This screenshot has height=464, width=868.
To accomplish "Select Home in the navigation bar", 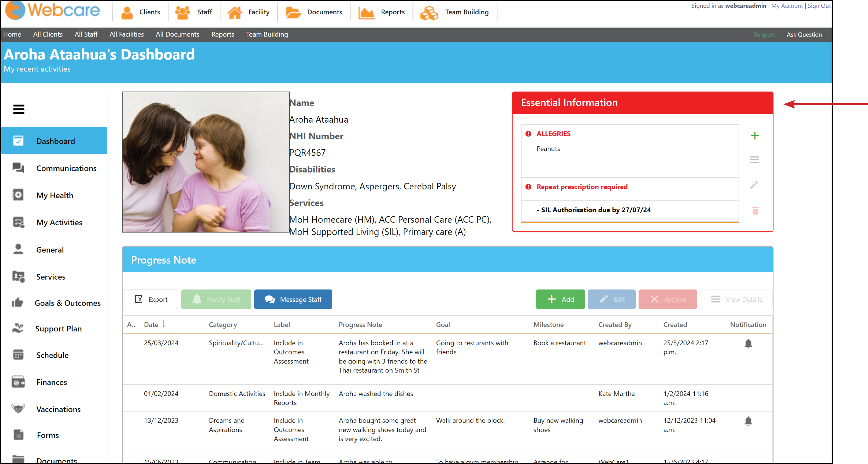I will click(x=12, y=34).
